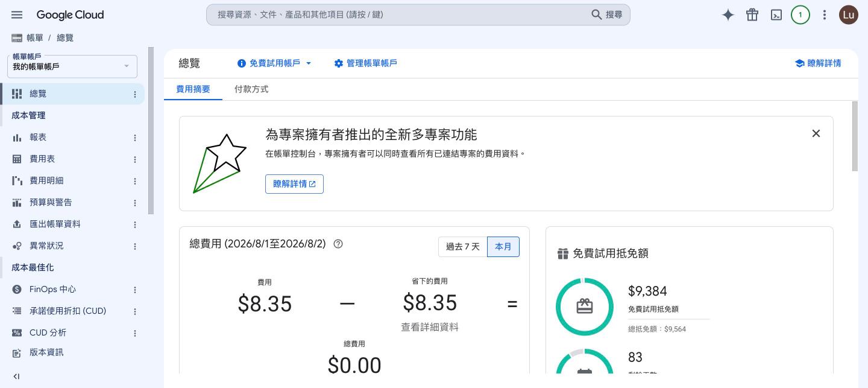The image size is (868, 388).
Task: Switch to the 付款方式 tab
Action: coord(251,89)
